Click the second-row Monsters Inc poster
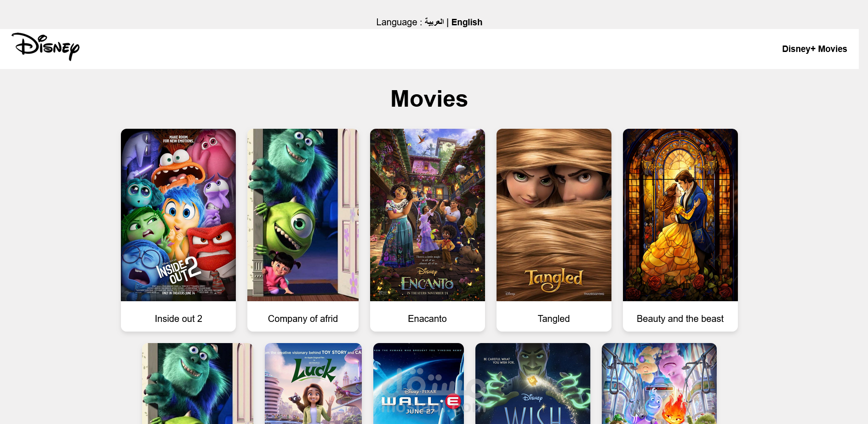The width and height of the screenshot is (868, 424). point(198,384)
